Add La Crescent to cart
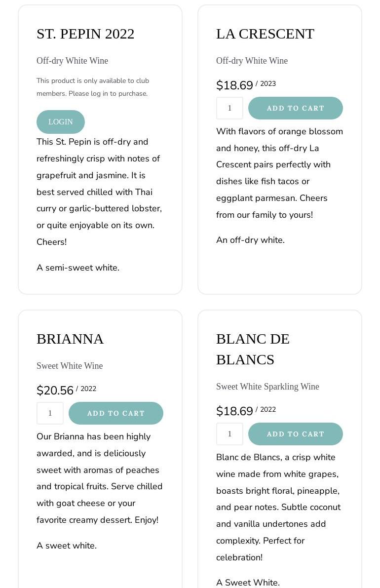This screenshot has width=380, height=588. point(295,108)
